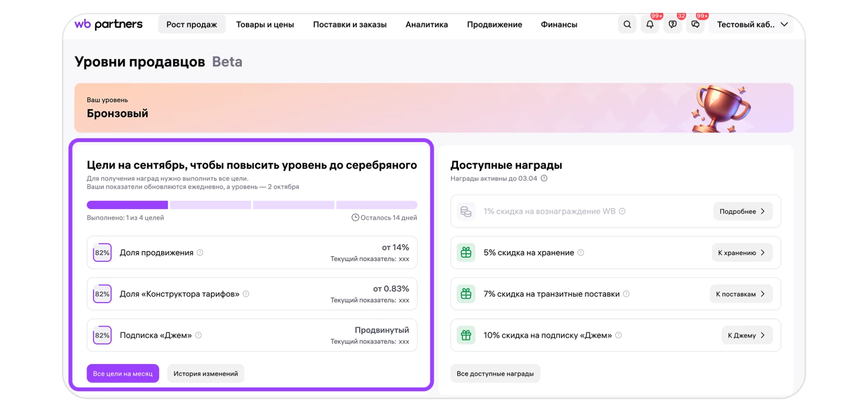Select Товары и цены in navigation
The width and height of the screenshot is (868, 412).
(265, 25)
